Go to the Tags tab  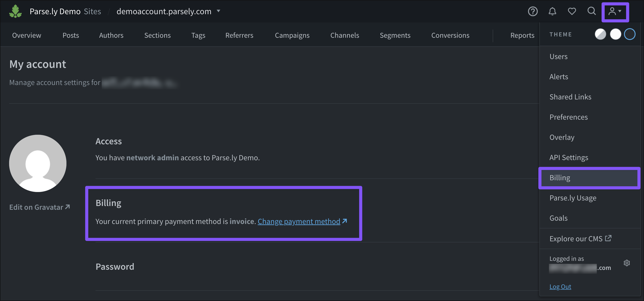coord(198,35)
